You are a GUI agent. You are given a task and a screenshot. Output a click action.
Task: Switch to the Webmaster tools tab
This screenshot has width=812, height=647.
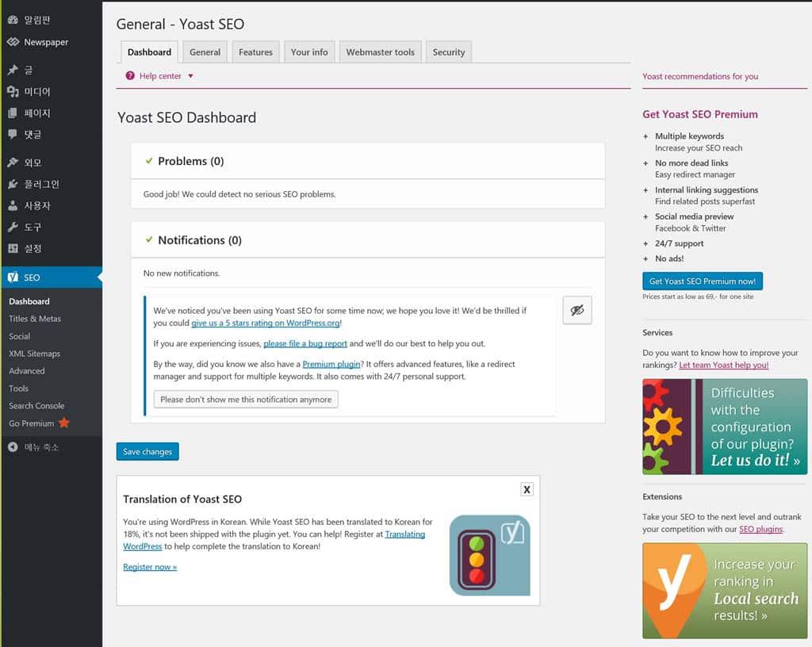click(x=380, y=52)
